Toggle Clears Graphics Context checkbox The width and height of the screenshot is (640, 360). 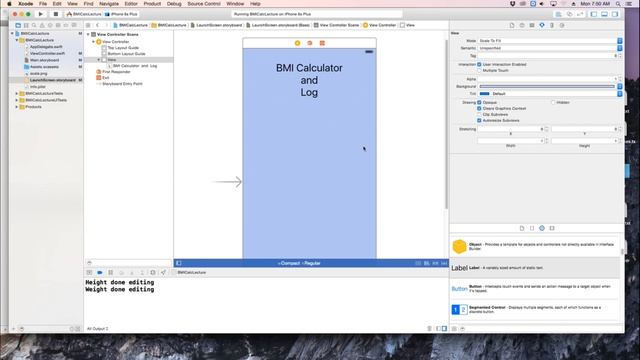479,109
